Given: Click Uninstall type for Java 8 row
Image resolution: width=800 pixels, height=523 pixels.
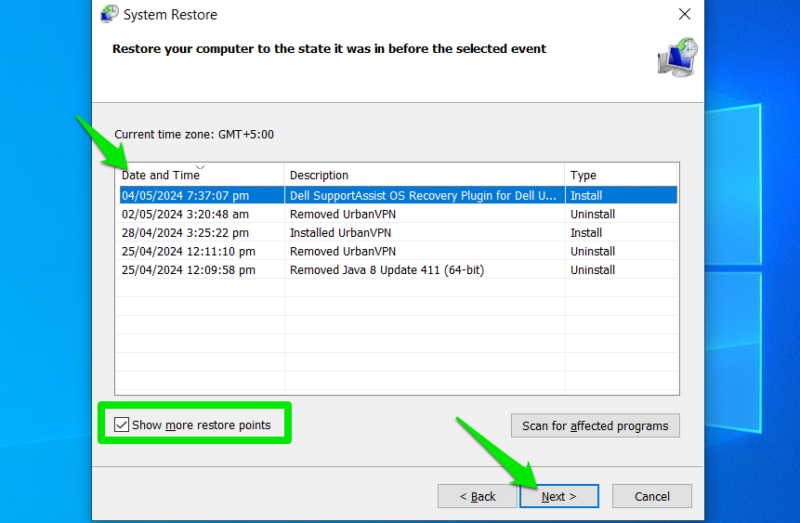Looking at the screenshot, I should point(592,270).
